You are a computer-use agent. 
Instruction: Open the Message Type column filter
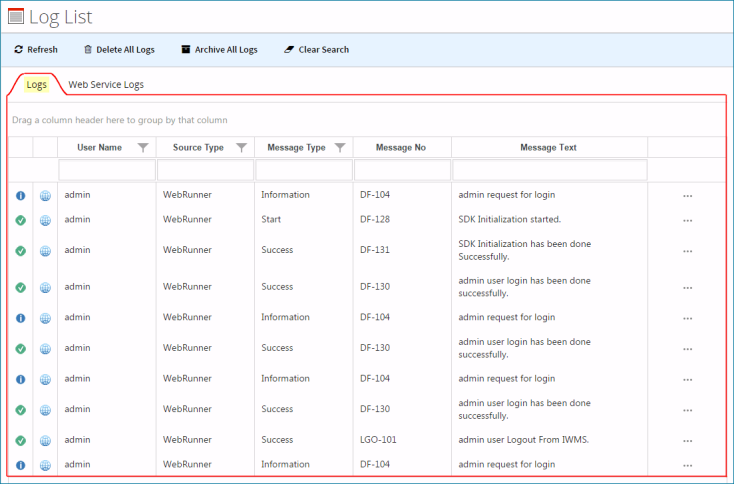click(x=340, y=147)
